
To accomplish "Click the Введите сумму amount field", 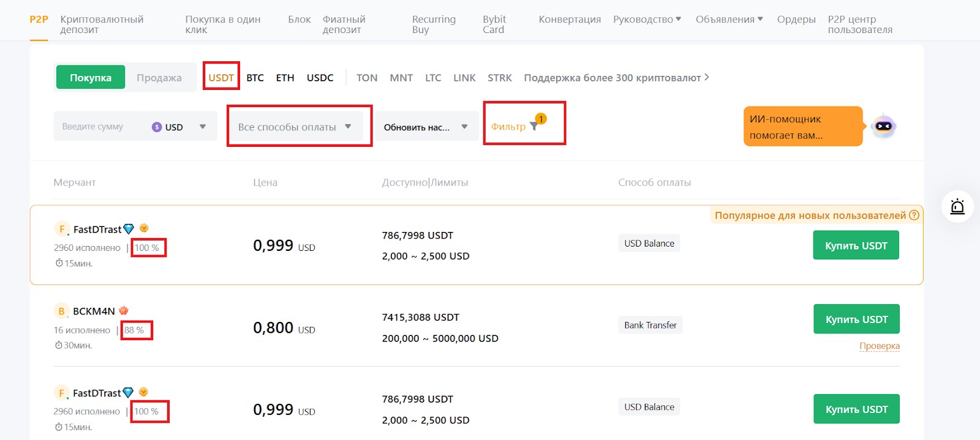I will pyautogui.click(x=99, y=126).
